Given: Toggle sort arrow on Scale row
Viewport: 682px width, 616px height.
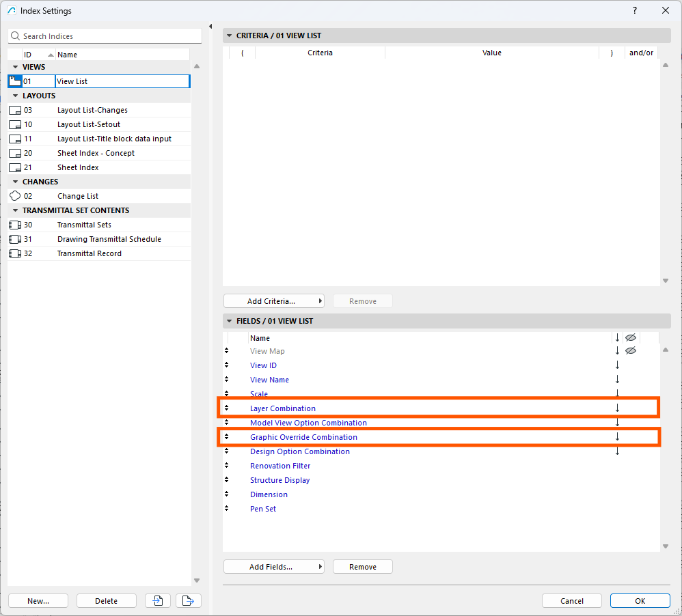Looking at the screenshot, I should (x=617, y=393).
